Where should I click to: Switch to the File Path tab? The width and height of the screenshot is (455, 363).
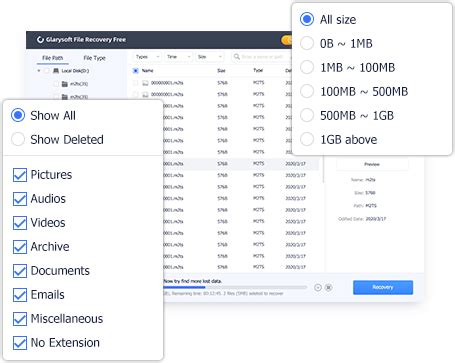coord(53,58)
